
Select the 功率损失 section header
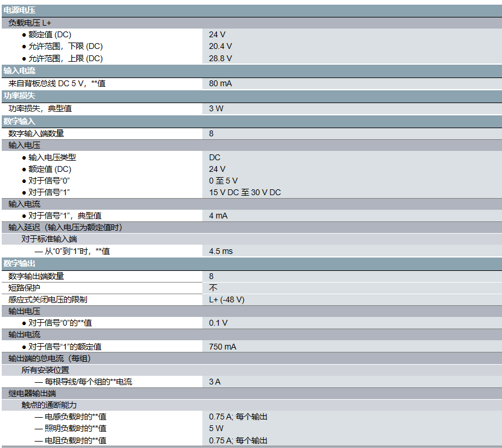[19, 96]
